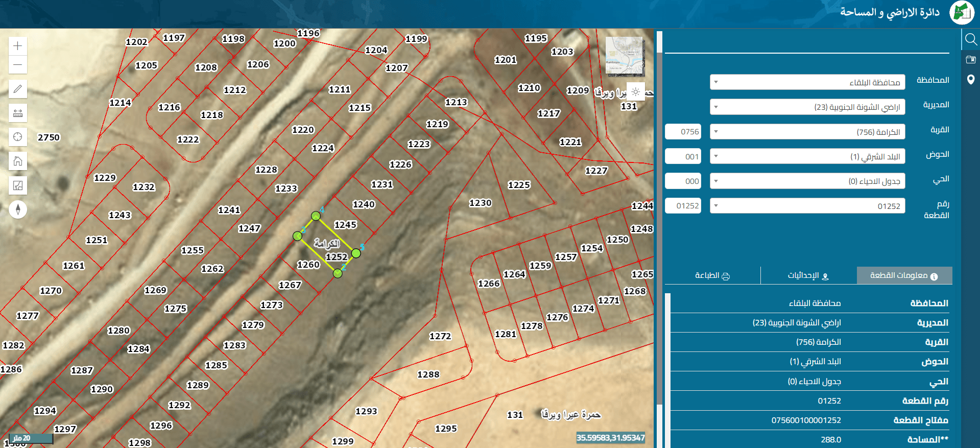Click the 01252 parcel number field
The height and width of the screenshot is (448, 980).
(683, 206)
